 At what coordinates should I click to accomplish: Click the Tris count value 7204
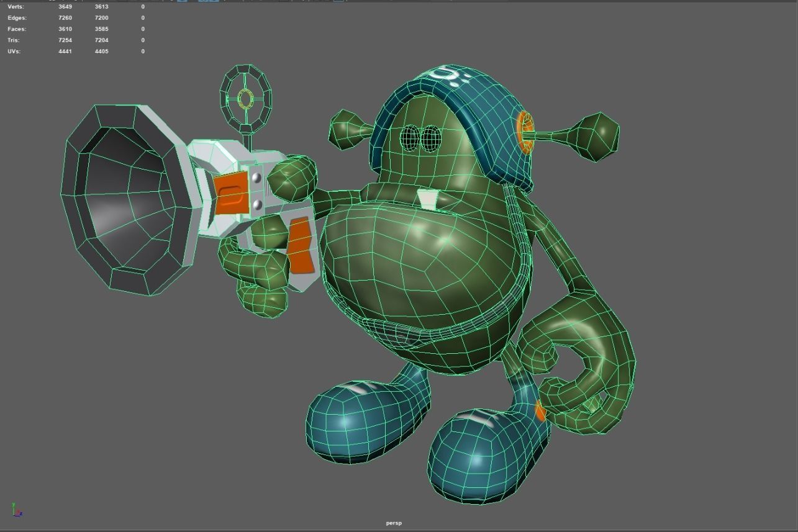pos(101,40)
